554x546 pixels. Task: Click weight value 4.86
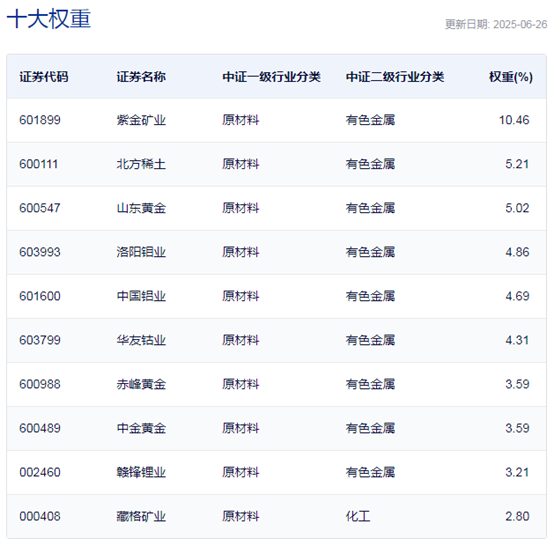pos(517,252)
